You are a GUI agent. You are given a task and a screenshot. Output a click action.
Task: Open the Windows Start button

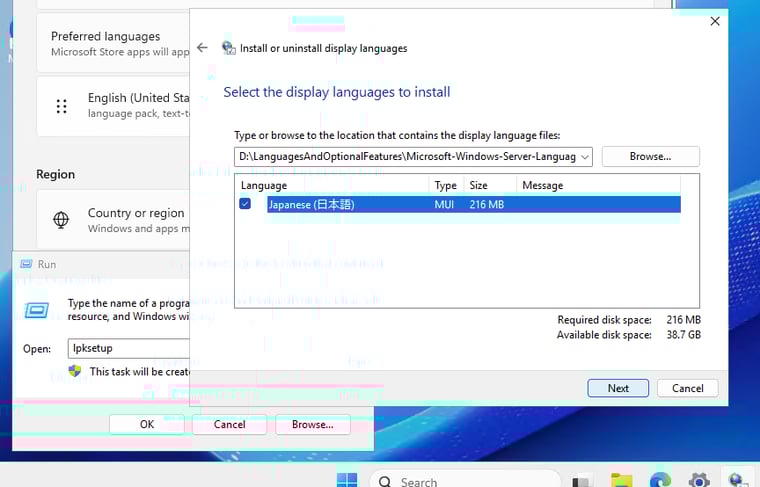[x=347, y=480]
